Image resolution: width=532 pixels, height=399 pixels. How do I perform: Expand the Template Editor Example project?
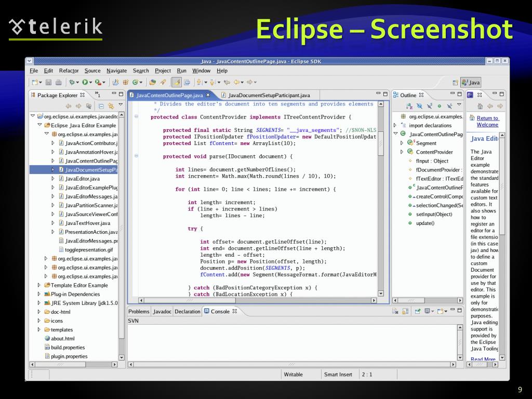coord(39,285)
